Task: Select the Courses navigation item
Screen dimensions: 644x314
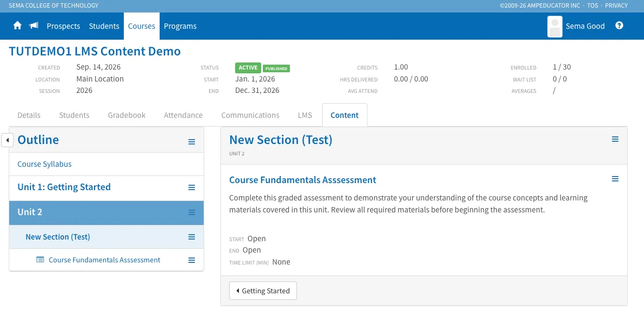Action: coord(142,26)
